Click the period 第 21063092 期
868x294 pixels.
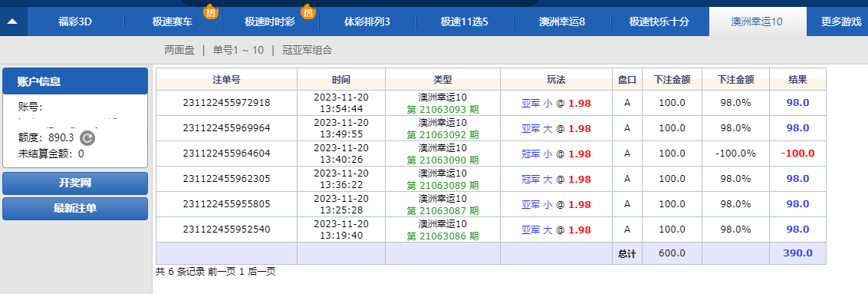[443, 134]
